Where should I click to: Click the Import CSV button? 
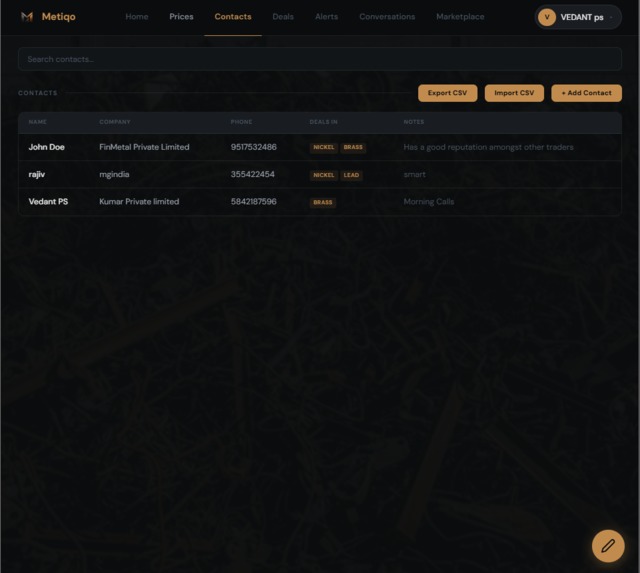[x=514, y=93]
